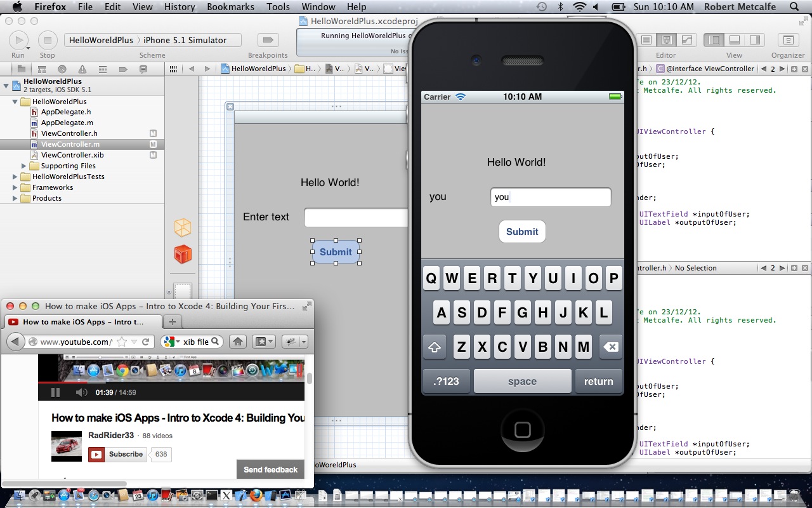Toggle the Debug area view button

tap(734, 40)
